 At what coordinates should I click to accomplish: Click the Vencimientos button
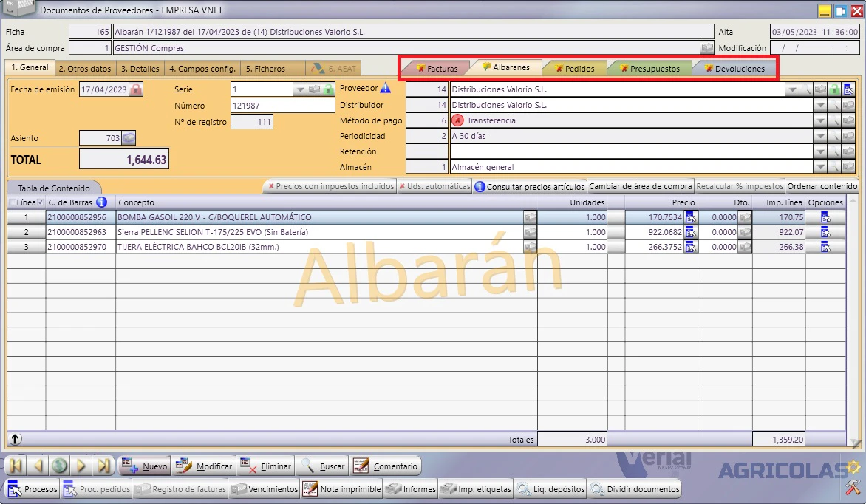[x=265, y=489]
